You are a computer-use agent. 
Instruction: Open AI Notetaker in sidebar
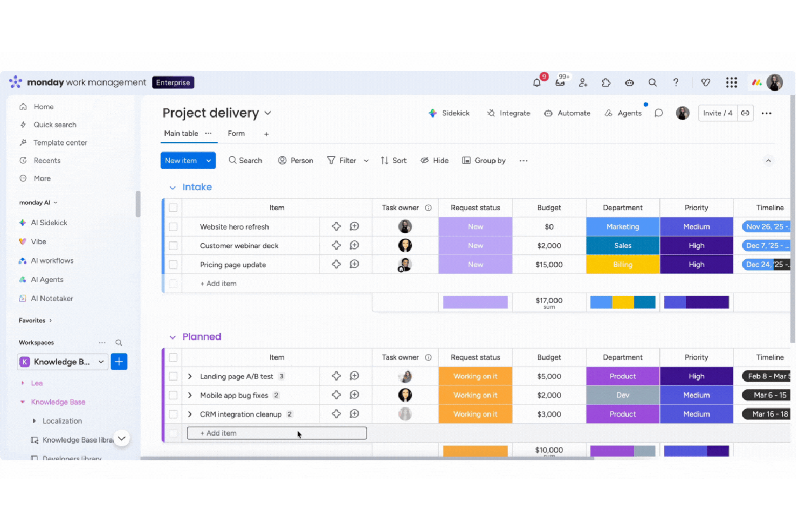coord(52,299)
